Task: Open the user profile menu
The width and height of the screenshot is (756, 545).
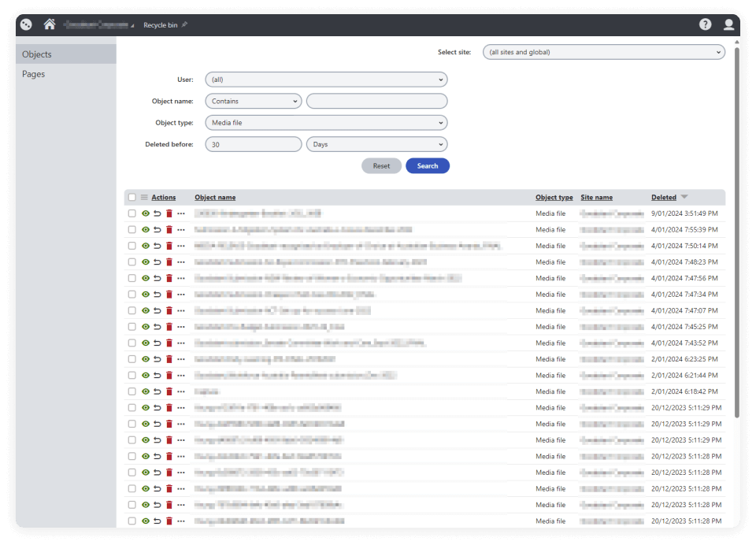Action: [x=728, y=24]
